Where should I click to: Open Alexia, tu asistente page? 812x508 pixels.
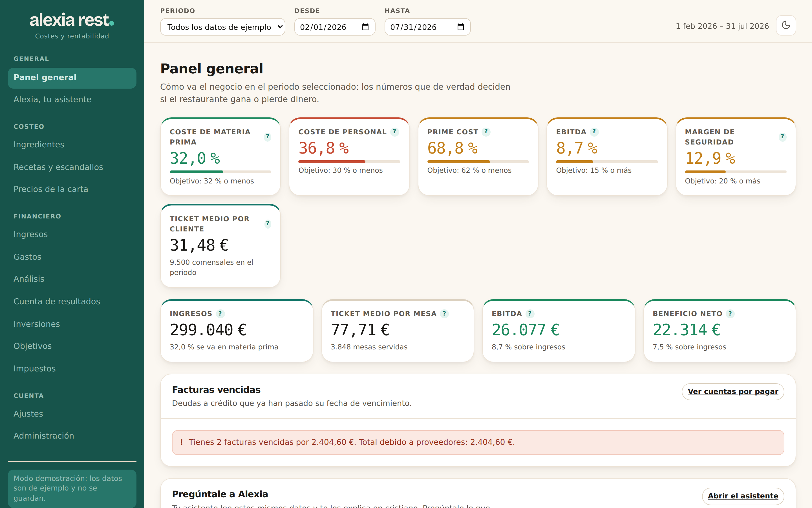click(x=72, y=99)
